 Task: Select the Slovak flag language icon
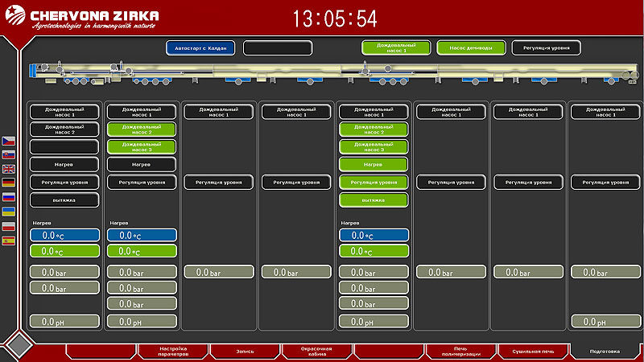[x=9, y=154]
